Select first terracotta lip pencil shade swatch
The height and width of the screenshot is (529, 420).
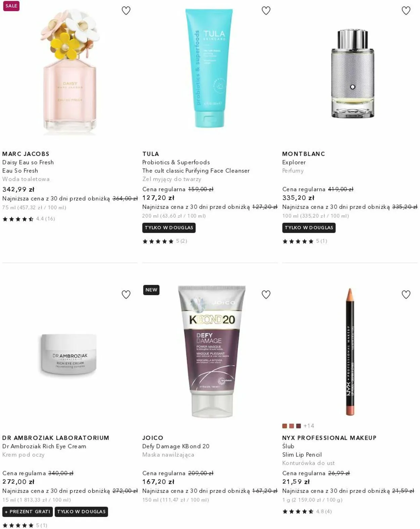(285, 426)
